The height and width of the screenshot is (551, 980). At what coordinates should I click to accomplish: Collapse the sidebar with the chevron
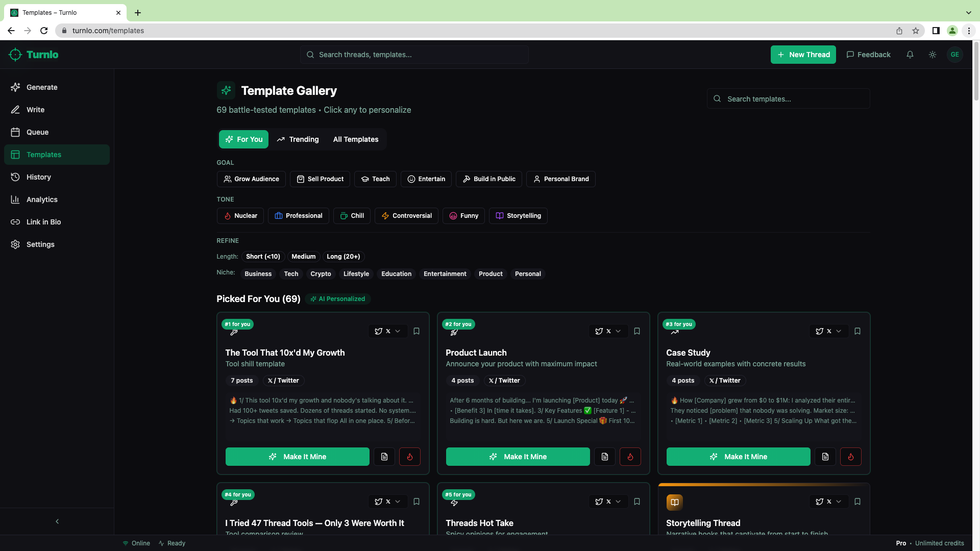[x=57, y=521]
